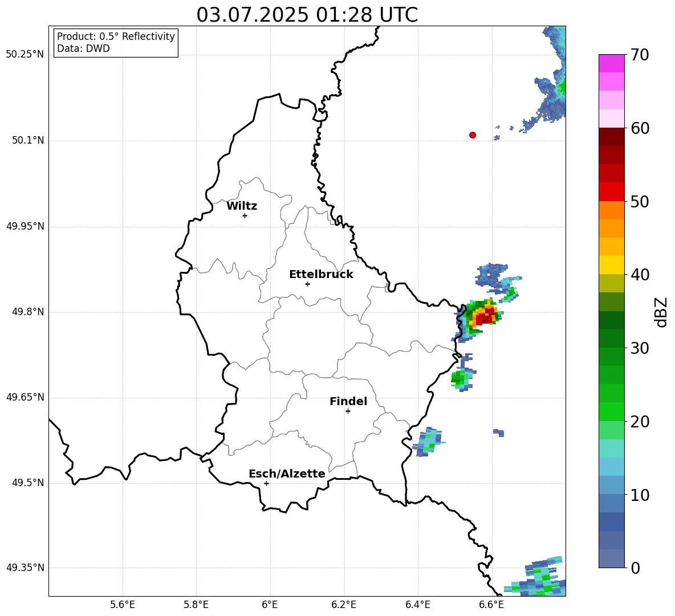Click the Findel station cross marker
The image size is (675, 616).
click(348, 411)
